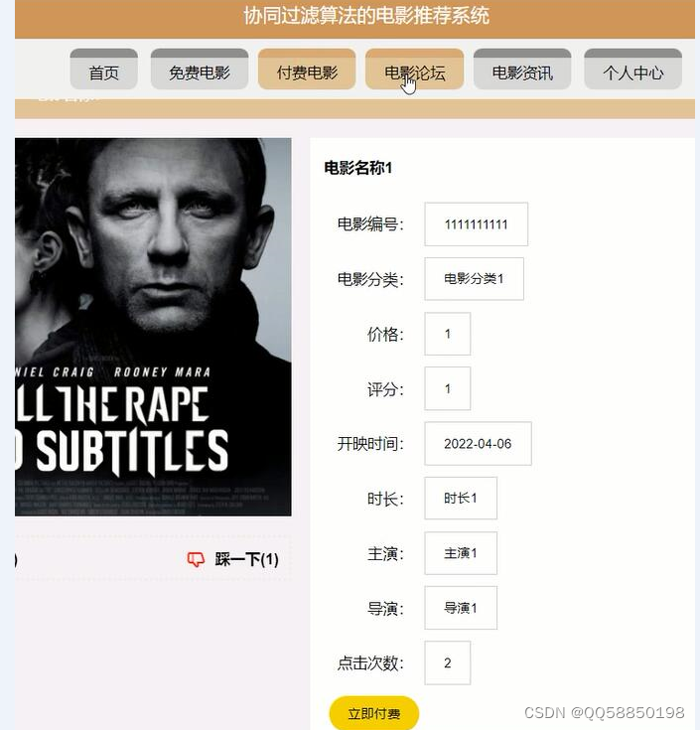
Task: Click the 立即付费 pay button
Action: point(373,713)
